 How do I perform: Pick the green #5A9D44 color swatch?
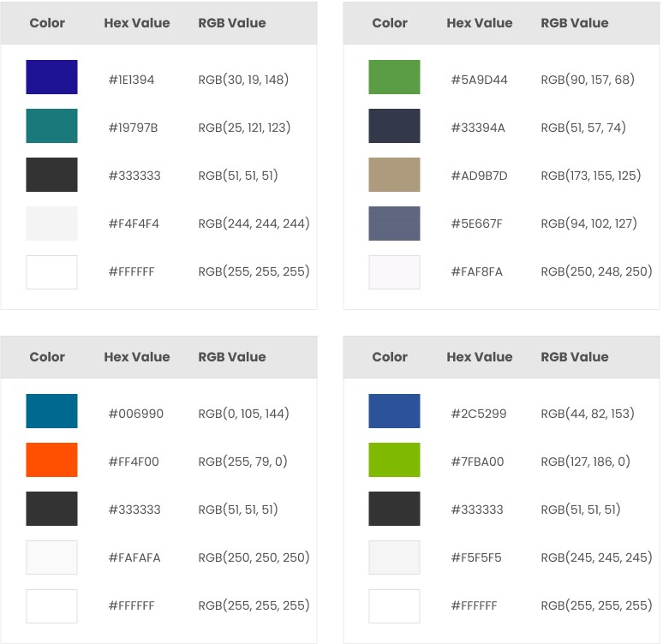point(394,77)
